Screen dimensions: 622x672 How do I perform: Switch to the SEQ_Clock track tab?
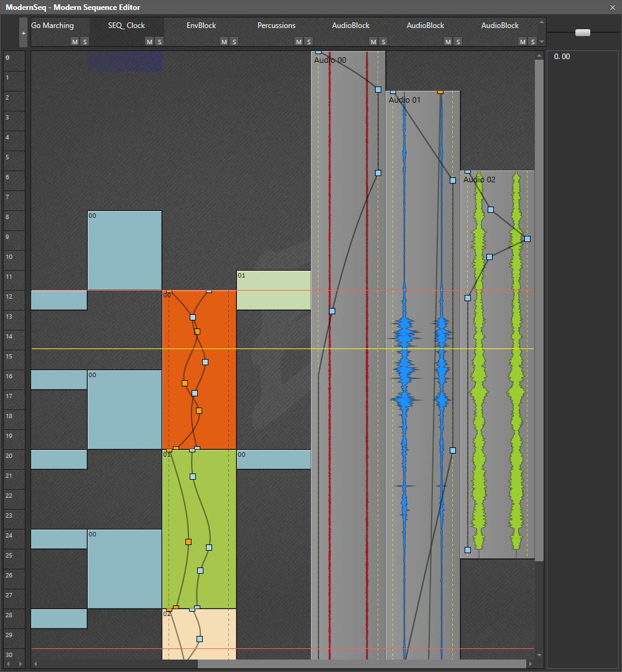(x=126, y=26)
